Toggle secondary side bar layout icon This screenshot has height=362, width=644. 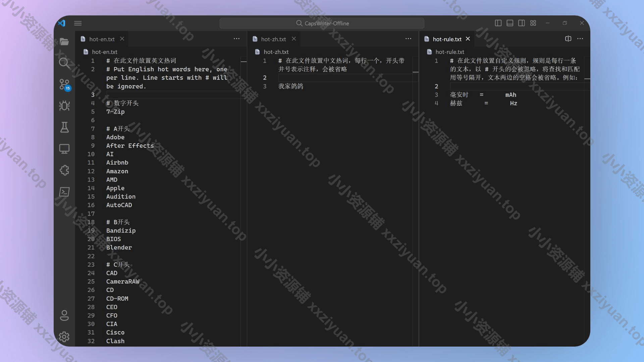pos(522,23)
